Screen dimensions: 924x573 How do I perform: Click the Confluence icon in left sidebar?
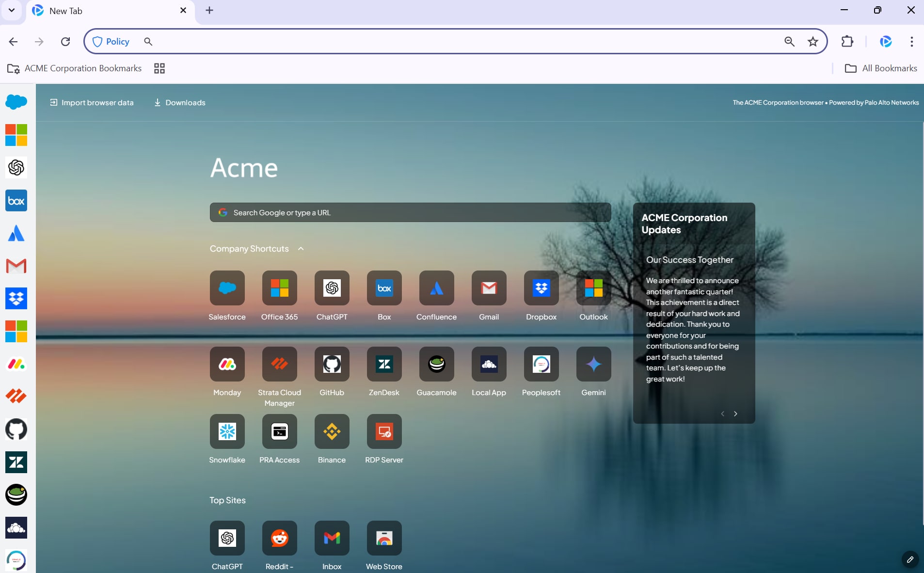point(16,233)
